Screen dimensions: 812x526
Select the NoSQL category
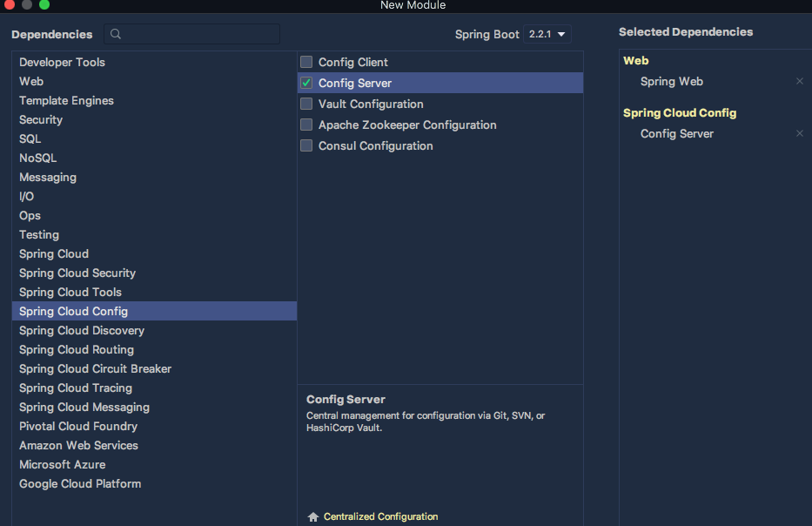click(154, 158)
